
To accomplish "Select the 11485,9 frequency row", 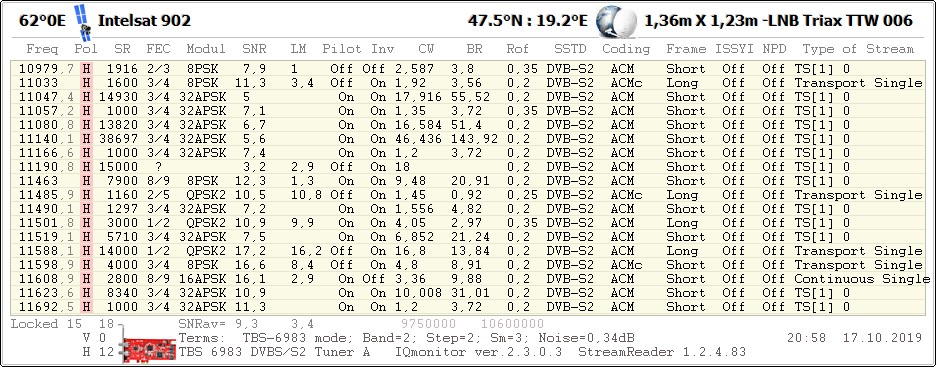I will 469,195.
